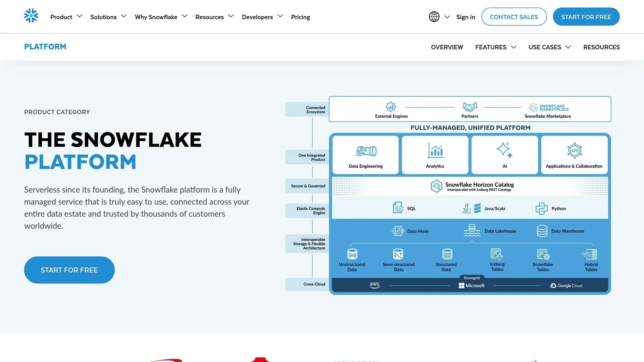644x362 pixels.
Task: Open the USE CASES submenu chevron
Action: tap(568, 47)
